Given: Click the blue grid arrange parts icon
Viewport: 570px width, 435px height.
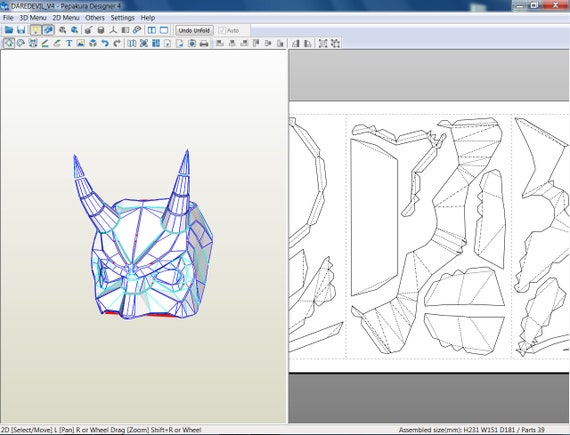Looking at the screenshot, I should (156, 43).
